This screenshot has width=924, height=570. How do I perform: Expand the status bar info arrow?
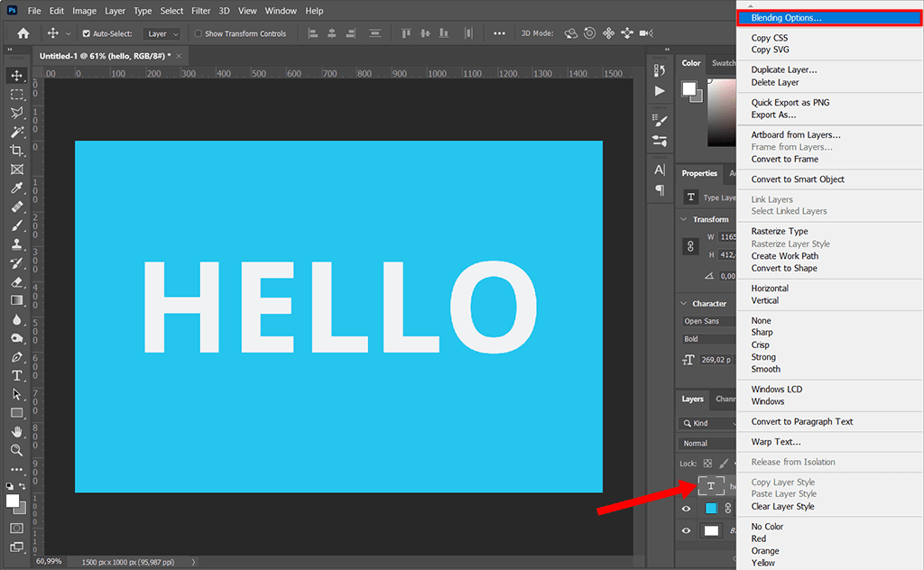(193, 563)
